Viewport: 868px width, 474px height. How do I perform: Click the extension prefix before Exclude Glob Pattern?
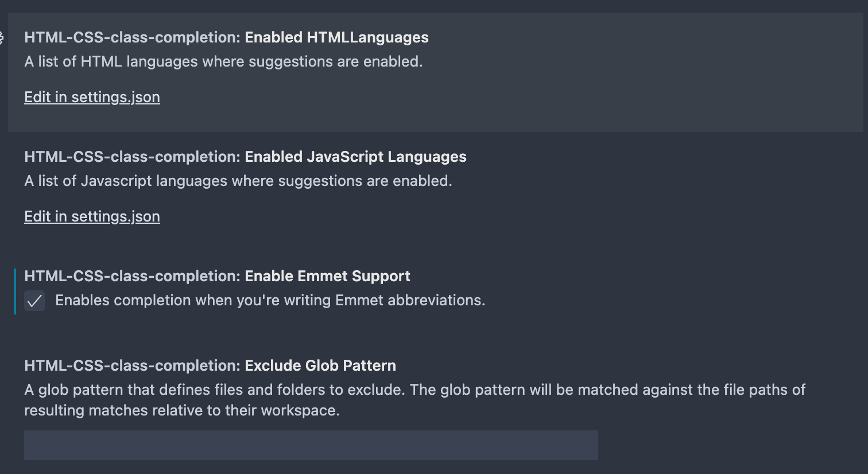pyautogui.click(x=132, y=366)
